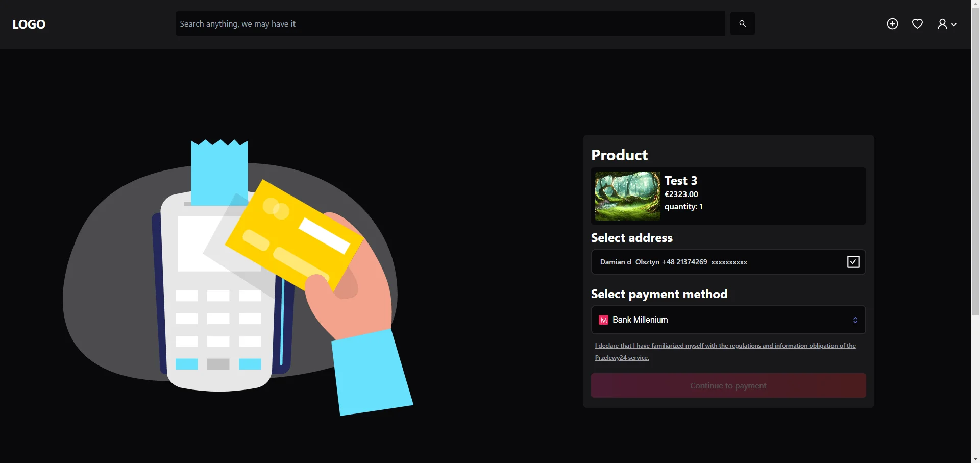
Task: Click the Bank Millenium M logo icon
Action: (603, 320)
